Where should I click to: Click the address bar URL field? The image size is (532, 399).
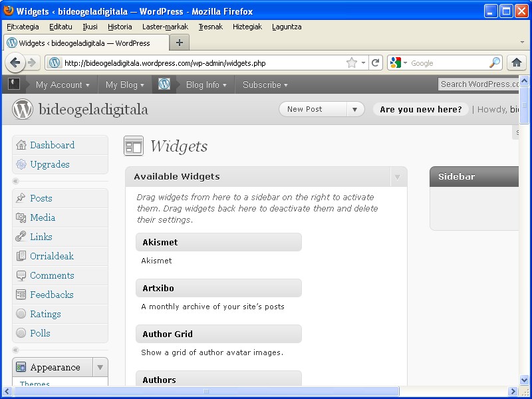click(x=204, y=63)
